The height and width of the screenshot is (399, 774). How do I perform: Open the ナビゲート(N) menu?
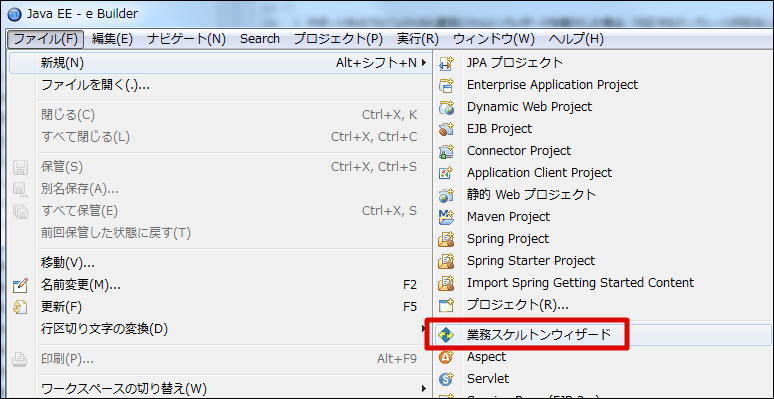186,39
